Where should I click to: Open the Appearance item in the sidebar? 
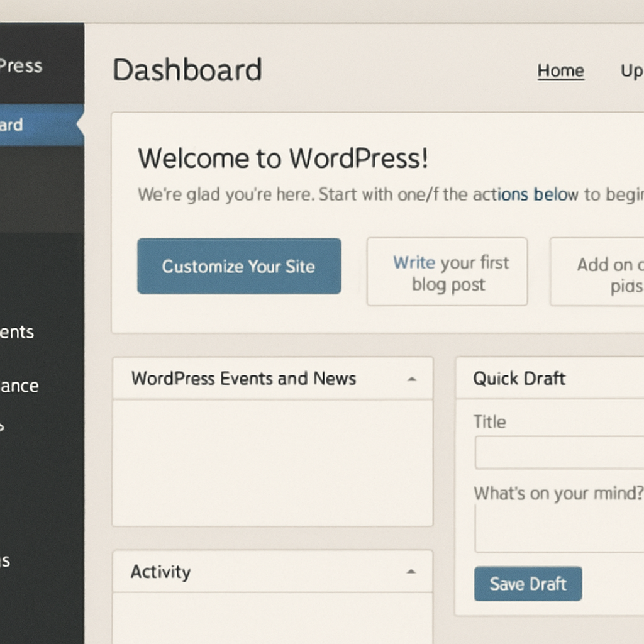coord(19,386)
